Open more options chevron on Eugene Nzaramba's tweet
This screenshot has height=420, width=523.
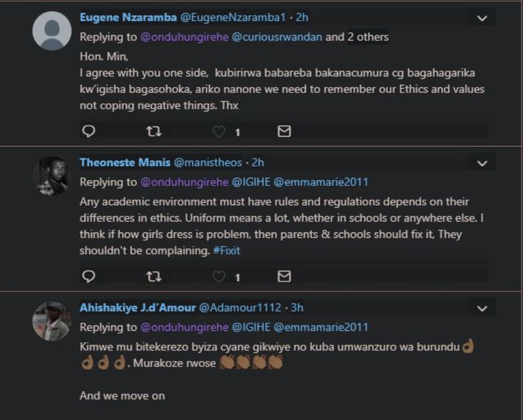(x=483, y=18)
